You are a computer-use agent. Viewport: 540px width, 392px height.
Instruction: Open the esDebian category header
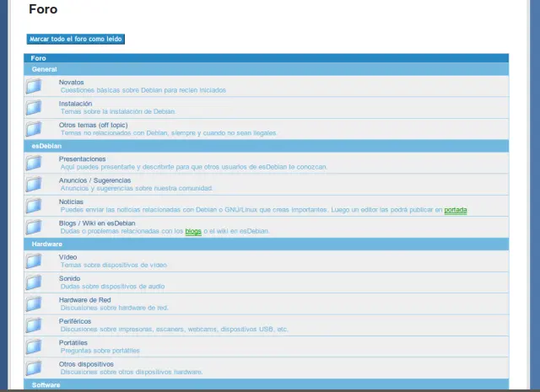(47, 145)
